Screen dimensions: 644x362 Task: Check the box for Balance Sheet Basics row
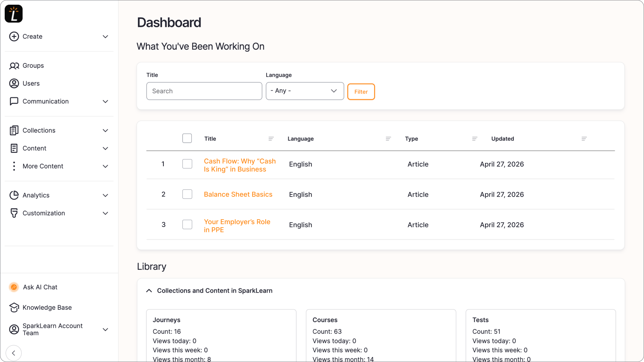187,194
